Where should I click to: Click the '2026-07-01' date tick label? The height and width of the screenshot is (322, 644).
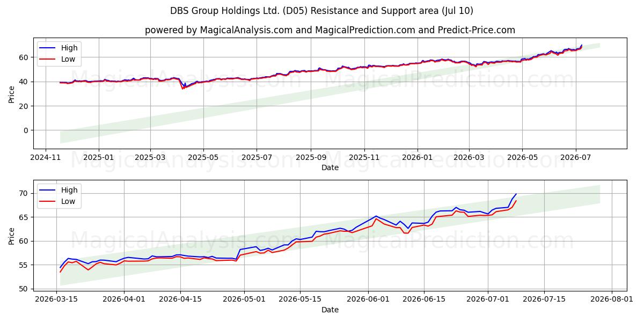tap(488, 300)
